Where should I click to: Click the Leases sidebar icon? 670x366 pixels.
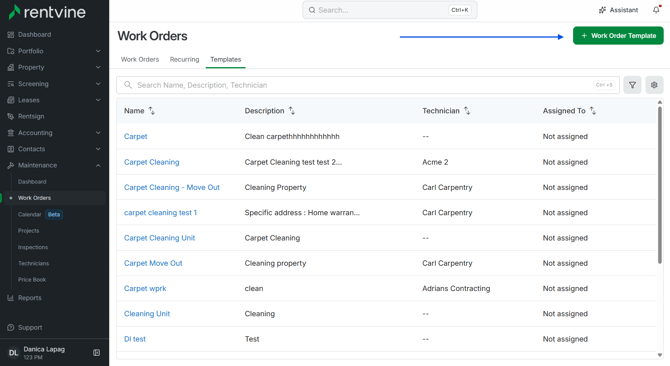(11, 100)
